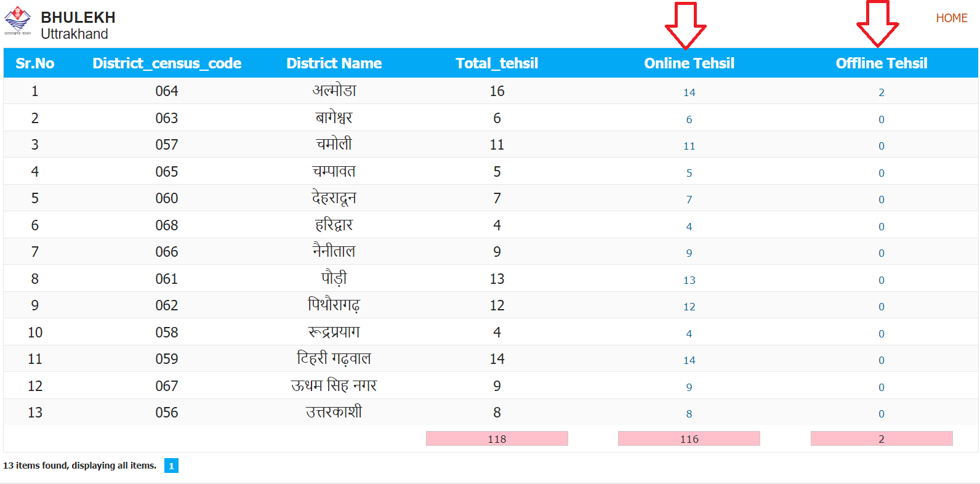Open online tehsil count 6 for बागेश्वर
The image size is (980, 484).
(689, 119)
